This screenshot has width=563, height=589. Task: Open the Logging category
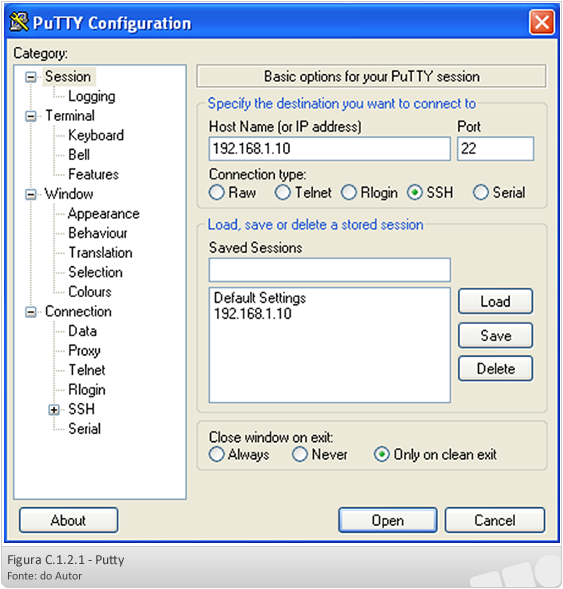[x=92, y=97]
